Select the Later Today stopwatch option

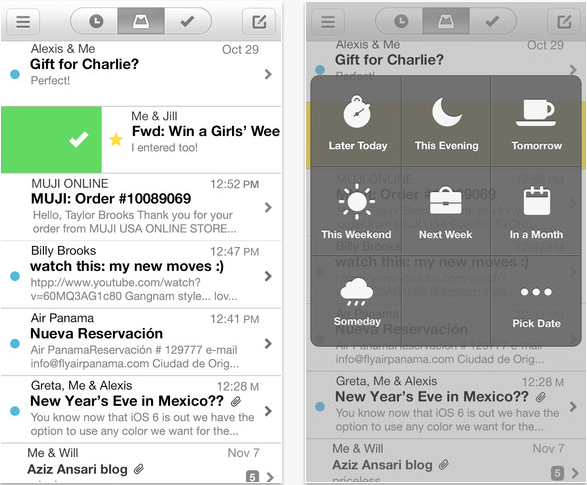point(357,122)
